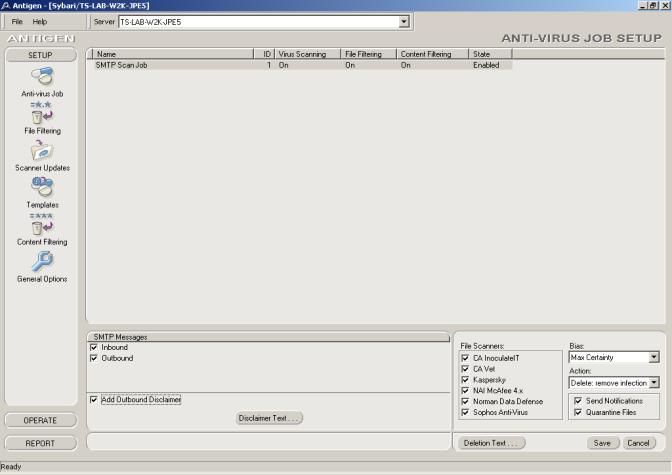Click the Server name input field
Screen dimensions: 672x475
click(x=259, y=21)
